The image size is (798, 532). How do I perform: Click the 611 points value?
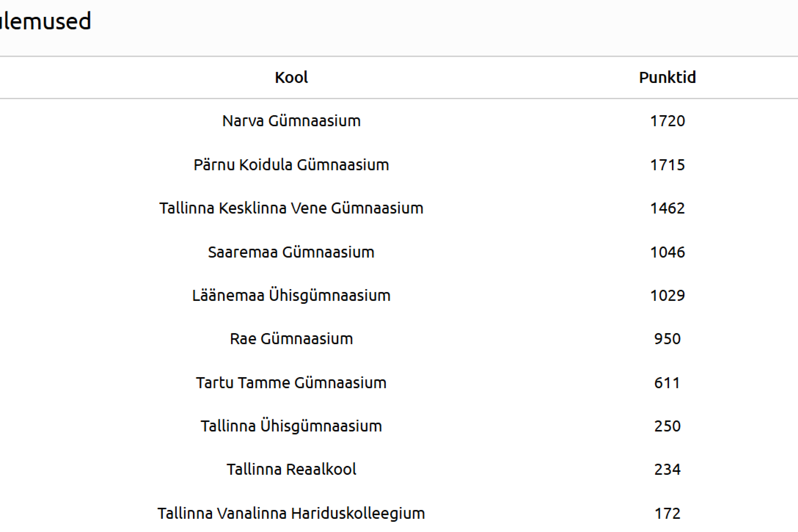click(x=667, y=383)
